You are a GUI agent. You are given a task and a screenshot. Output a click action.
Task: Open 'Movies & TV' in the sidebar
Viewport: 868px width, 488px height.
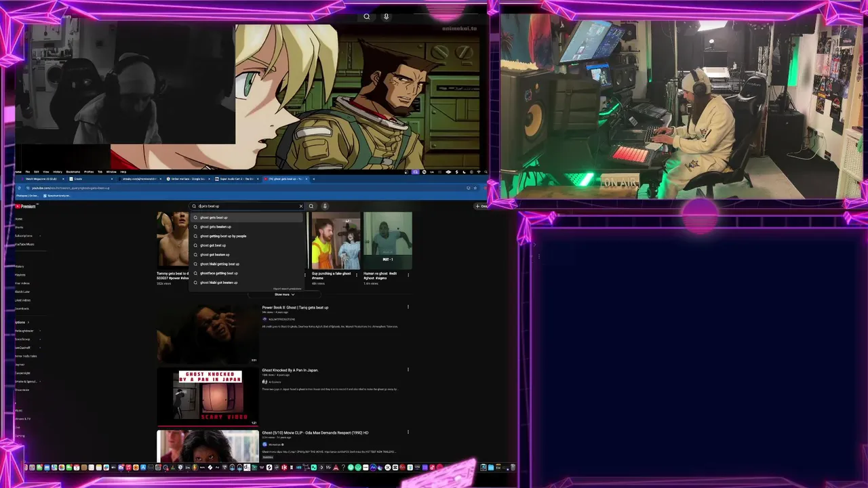click(x=22, y=419)
